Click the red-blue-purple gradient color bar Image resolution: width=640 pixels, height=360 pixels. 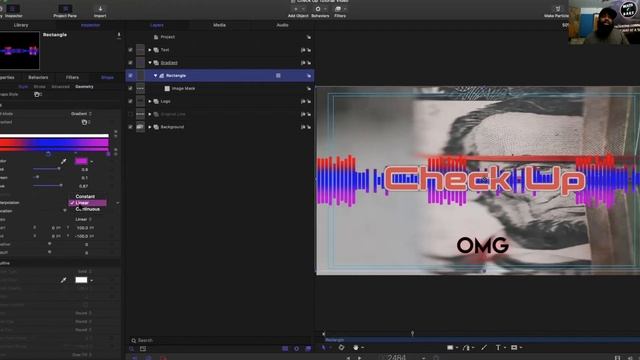54,143
